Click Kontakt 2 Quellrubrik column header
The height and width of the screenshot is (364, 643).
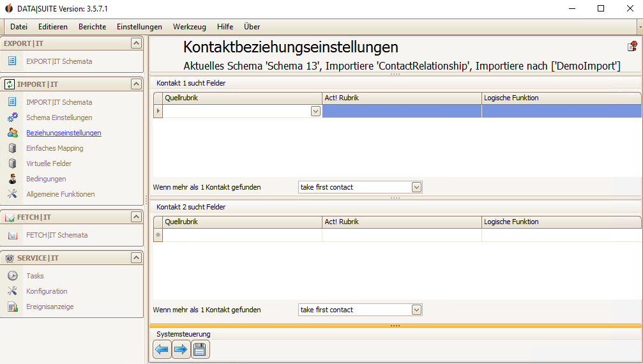[x=243, y=222]
